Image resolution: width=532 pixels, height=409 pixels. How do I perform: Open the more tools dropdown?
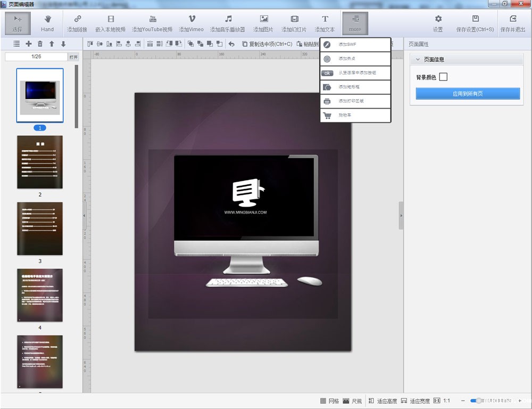(355, 23)
